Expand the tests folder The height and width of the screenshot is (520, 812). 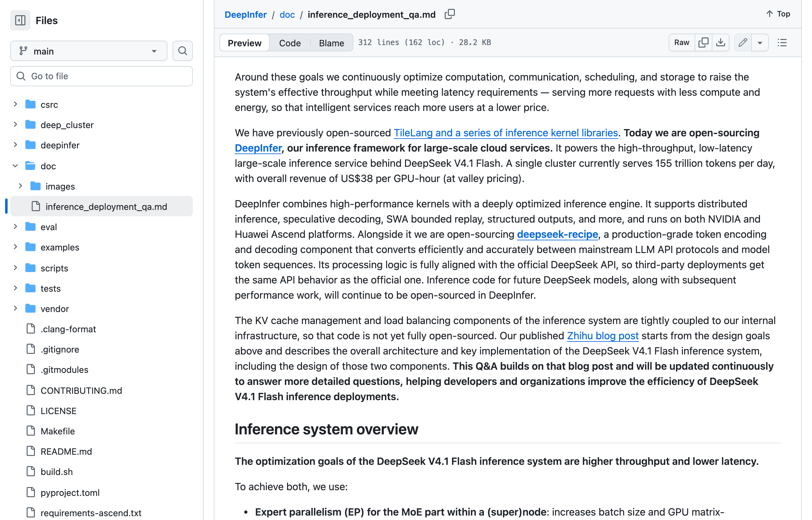[15, 288]
